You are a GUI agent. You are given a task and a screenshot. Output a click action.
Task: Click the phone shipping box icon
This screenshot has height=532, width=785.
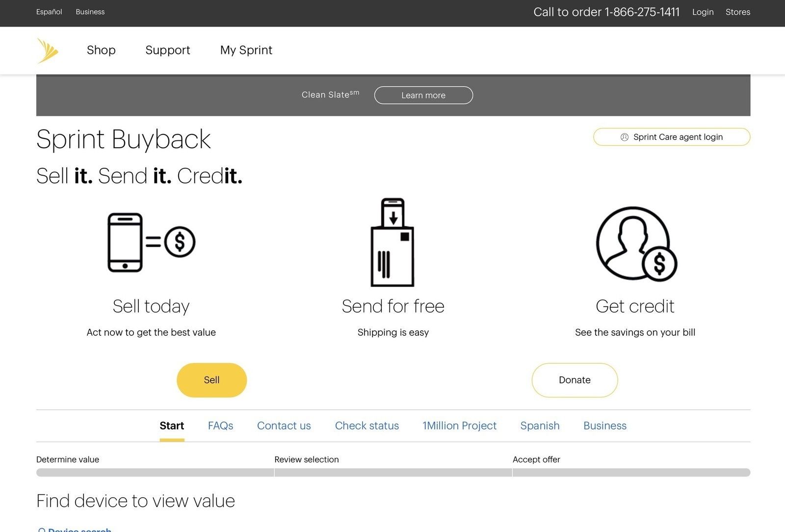(392, 242)
